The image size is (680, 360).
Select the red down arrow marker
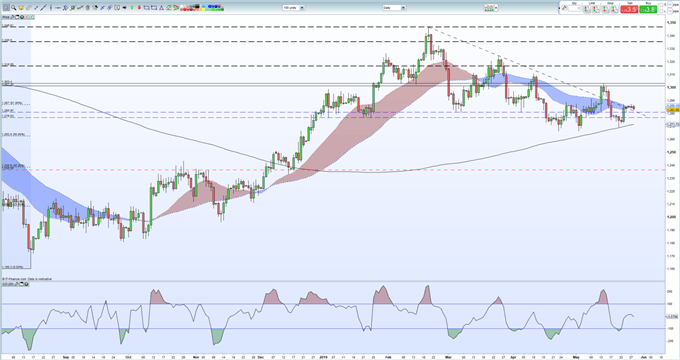139,7
